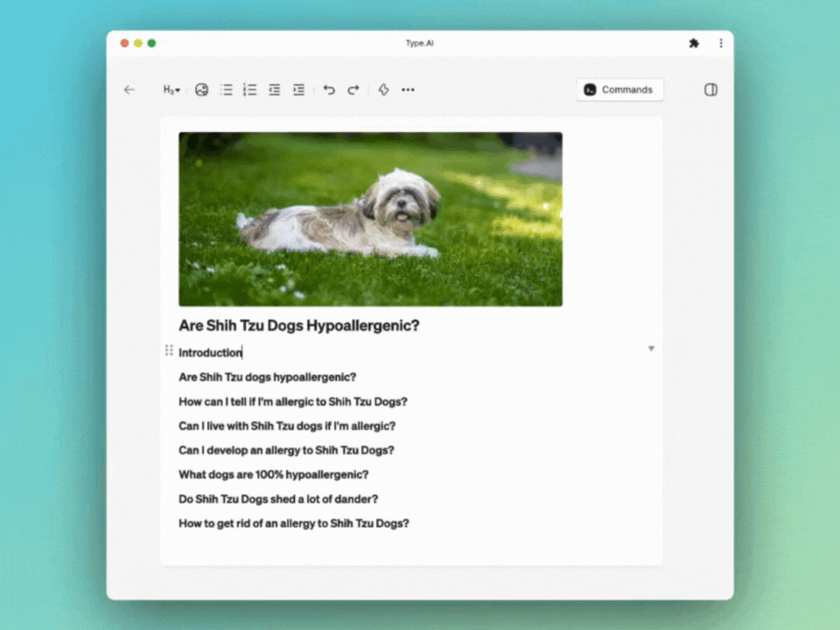Redo the last edit
This screenshot has height=630, width=840.
click(x=353, y=90)
